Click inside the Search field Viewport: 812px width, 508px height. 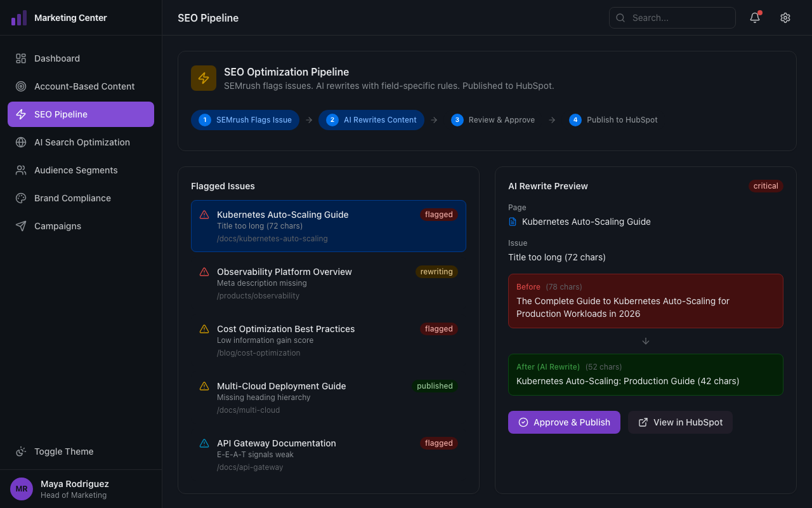pyautogui.click(x=672, y=18)
